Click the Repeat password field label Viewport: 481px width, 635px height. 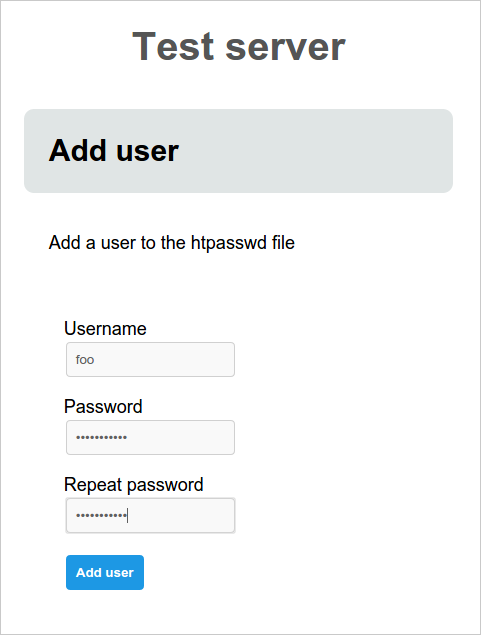[134, 485]
